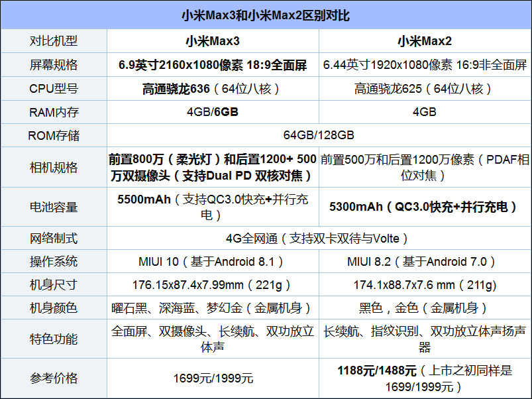
Task: Select the RAM内存 row label
Action: coord(54,112)
